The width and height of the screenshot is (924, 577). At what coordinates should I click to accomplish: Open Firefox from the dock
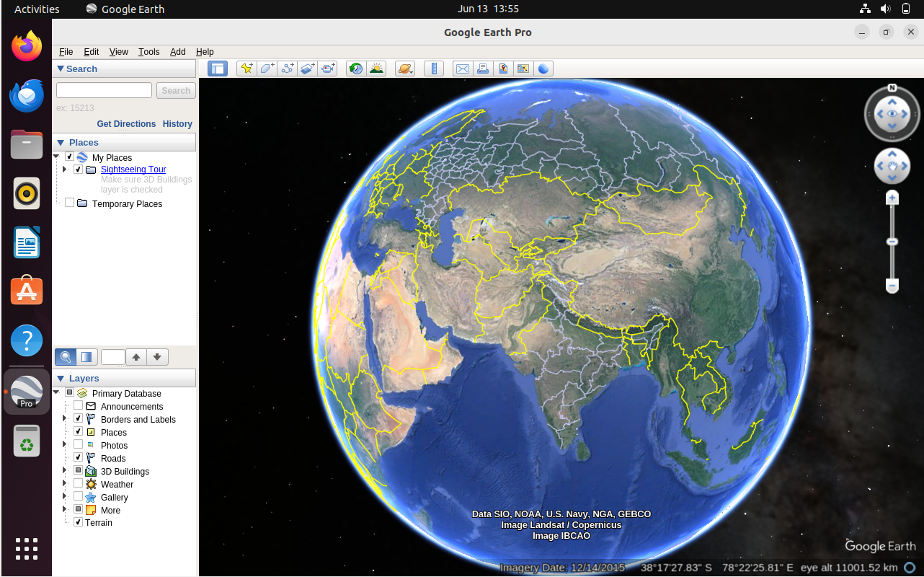27,47
